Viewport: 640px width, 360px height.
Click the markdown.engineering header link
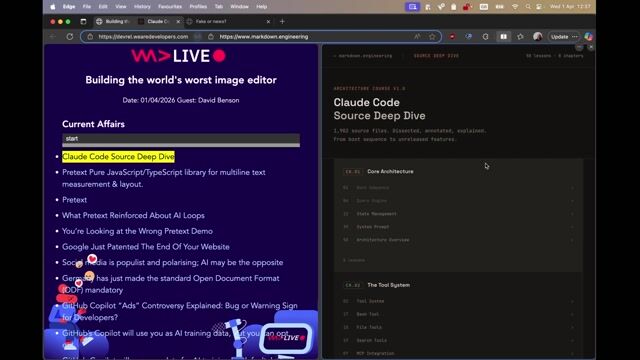point(363,56)
